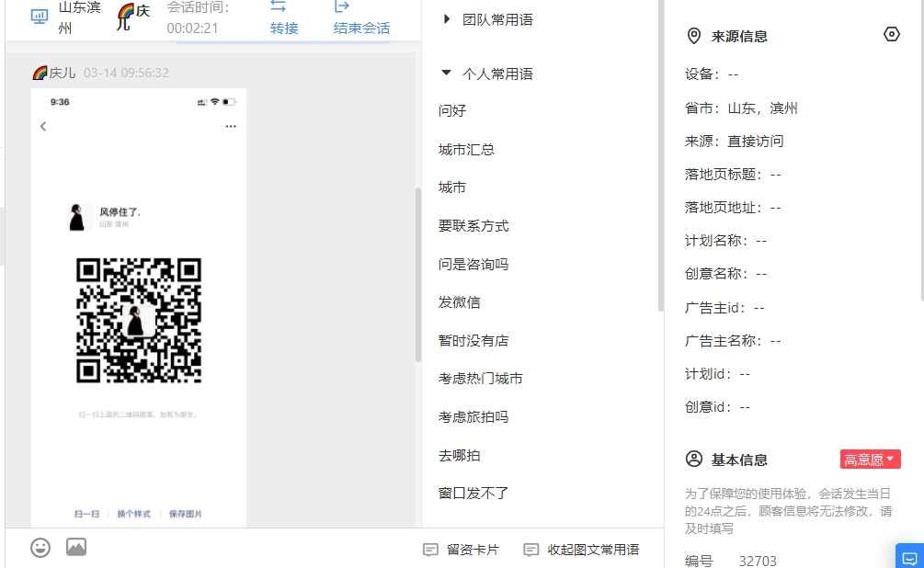Click the location pin icon beside 来源信息
924x568 pixels.
[x=694, y=36]
